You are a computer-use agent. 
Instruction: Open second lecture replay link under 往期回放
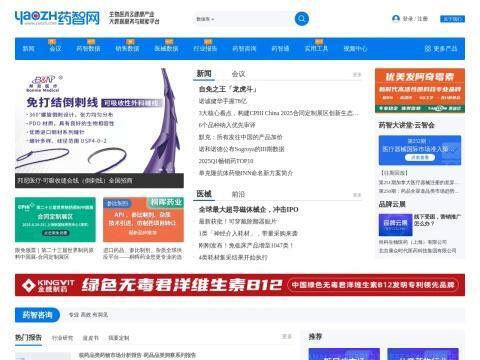(418, 191)
